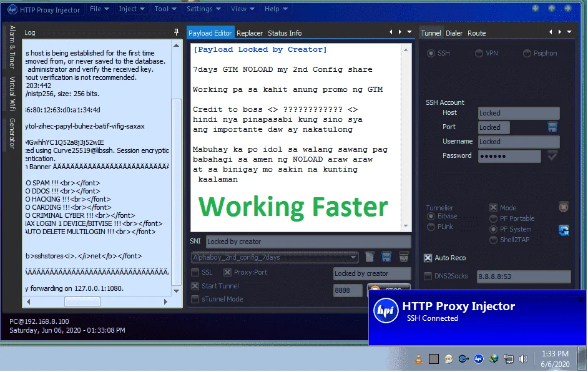
Task: Click the checkmark icon beside the Password field
Action: tap(552, 155)
